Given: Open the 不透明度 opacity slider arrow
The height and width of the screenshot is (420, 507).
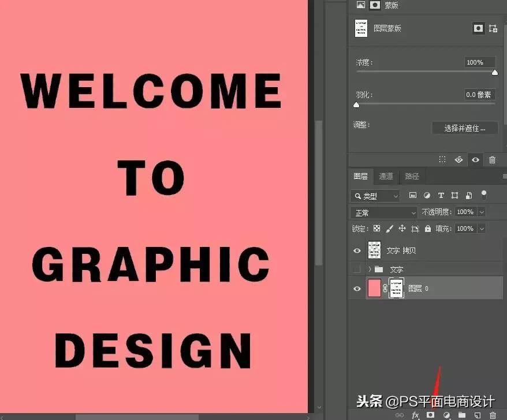Looking at the screenshot, I should pos(482,212).
